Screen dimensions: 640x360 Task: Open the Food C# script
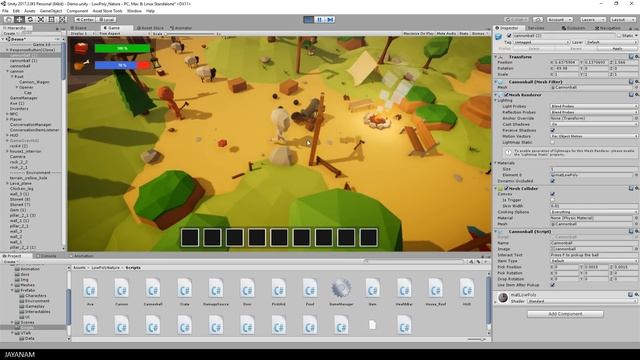pyautogui.click(x=310, y=289)
